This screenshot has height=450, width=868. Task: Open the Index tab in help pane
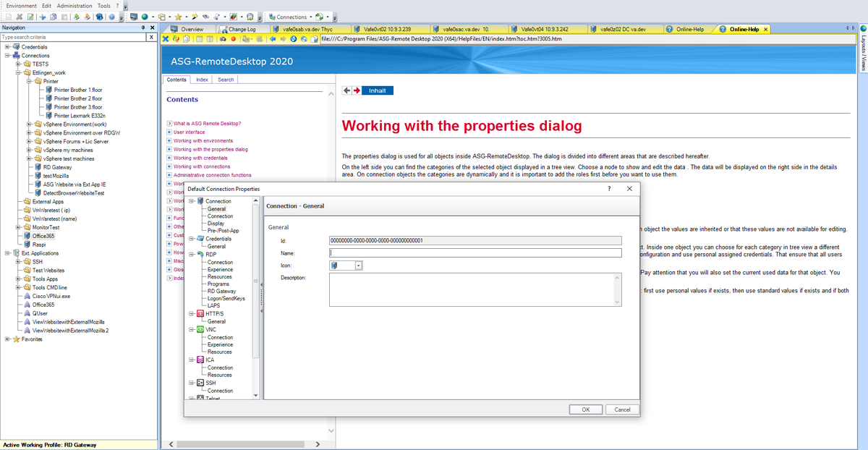[x=203, y=80]
